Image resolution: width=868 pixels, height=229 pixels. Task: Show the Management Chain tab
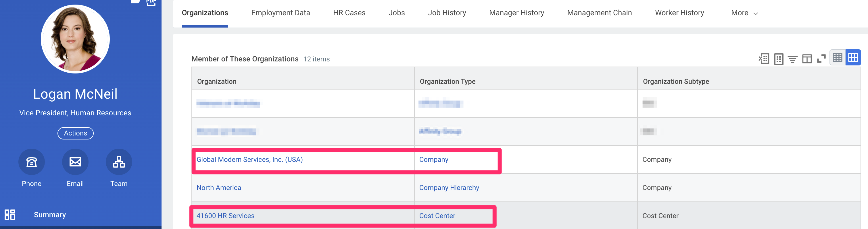click(600, 13)
